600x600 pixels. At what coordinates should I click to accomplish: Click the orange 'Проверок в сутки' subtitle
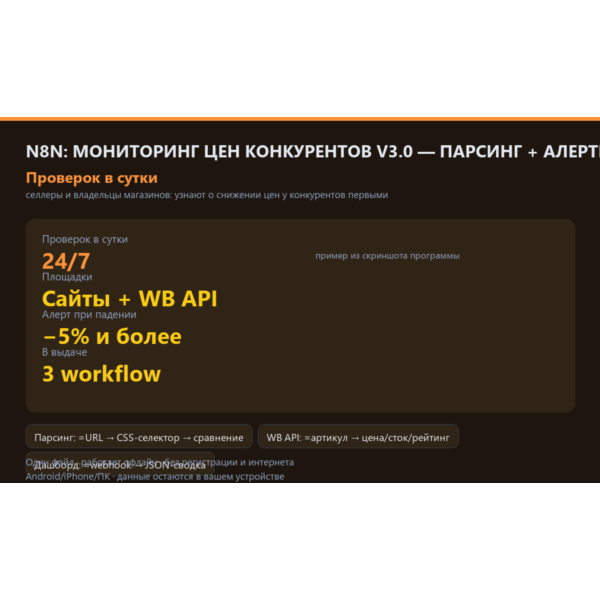tap(91, 178)
